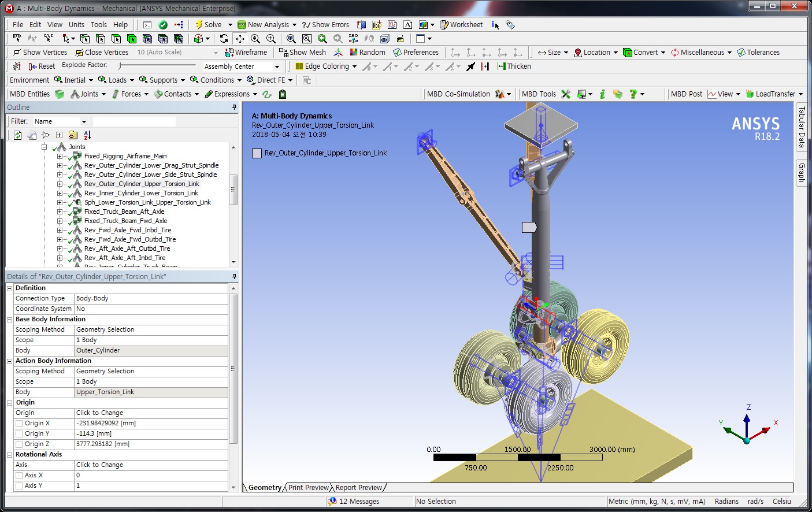
Task: Select Rev_Fwd_Axle_Fwd_Inbd_Tire joint in Outline
Action: point(128,230)
